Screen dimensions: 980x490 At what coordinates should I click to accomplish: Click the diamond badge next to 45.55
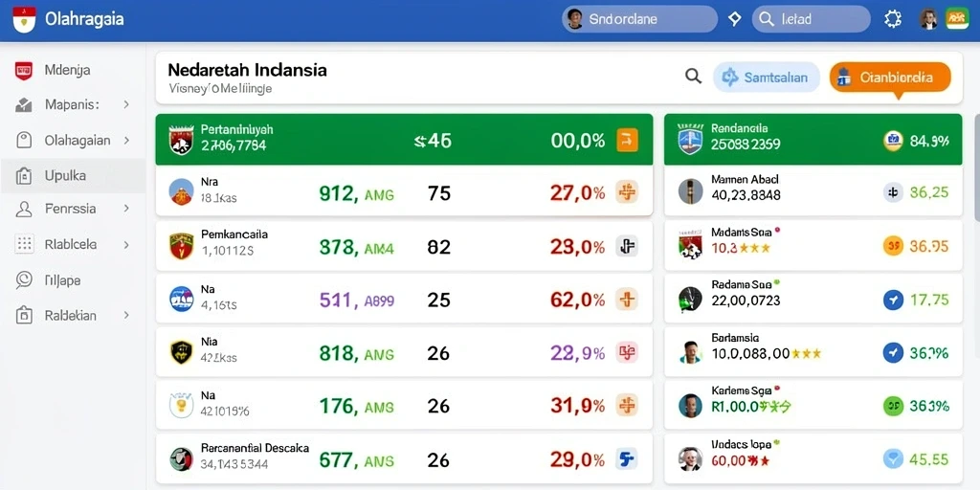click(x=893, y=459)
